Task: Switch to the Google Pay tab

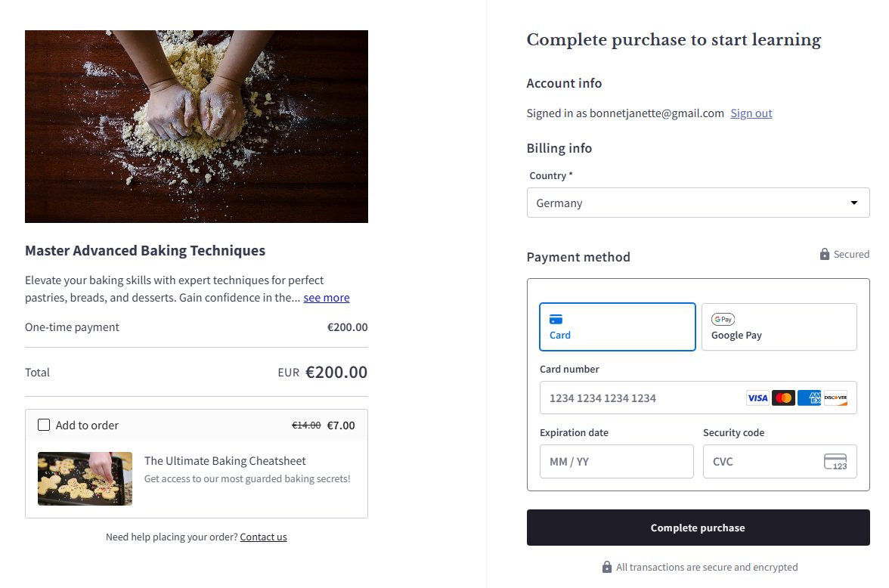Action: (779, 327)
